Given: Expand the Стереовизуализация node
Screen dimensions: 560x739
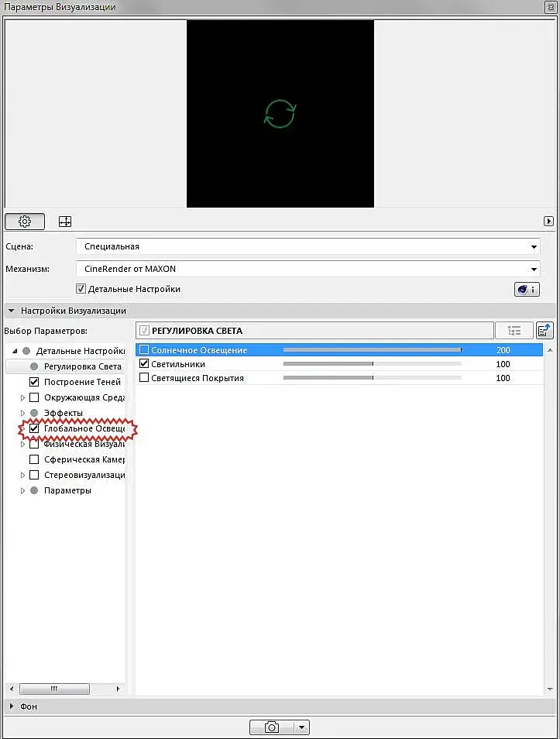Looking at the screenshot, I should tap(22, 476).
